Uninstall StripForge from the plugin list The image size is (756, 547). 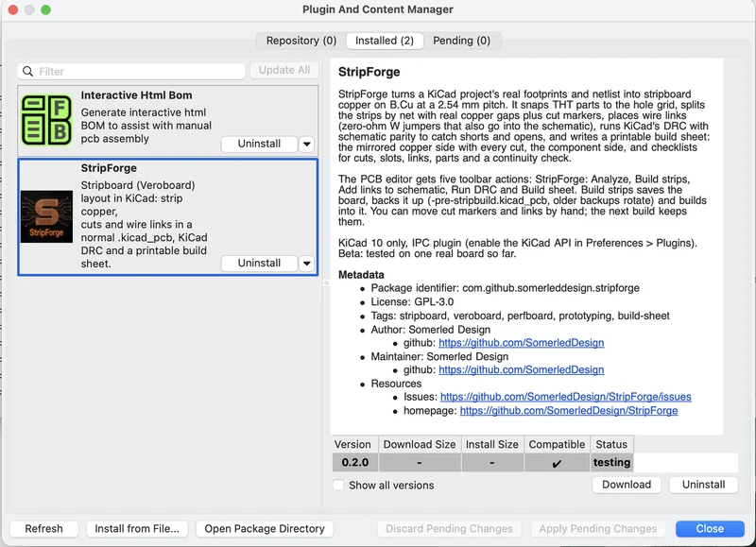tap(259, 264)
